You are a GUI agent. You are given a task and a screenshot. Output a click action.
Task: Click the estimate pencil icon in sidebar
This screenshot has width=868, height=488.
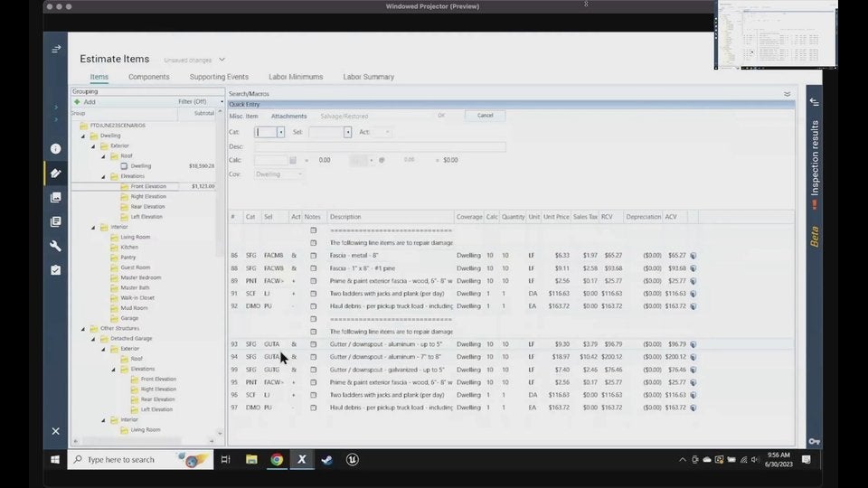click(x=55, y=173)
